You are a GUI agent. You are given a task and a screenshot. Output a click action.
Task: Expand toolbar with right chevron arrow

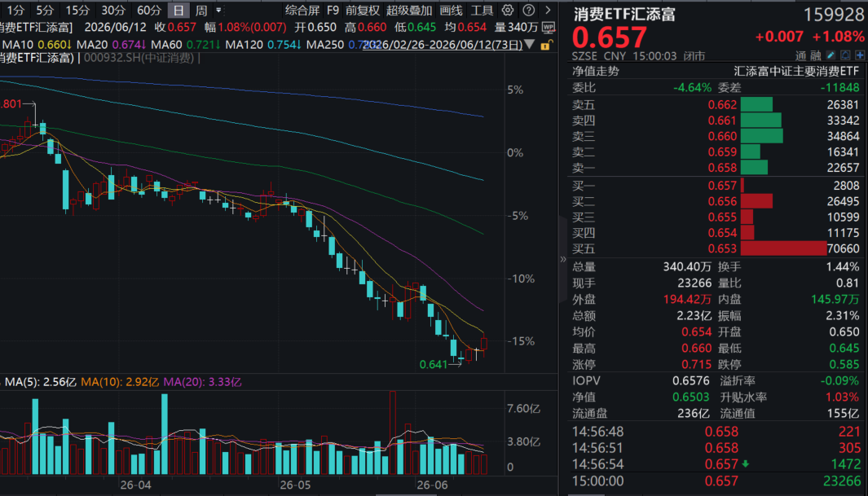548,10
